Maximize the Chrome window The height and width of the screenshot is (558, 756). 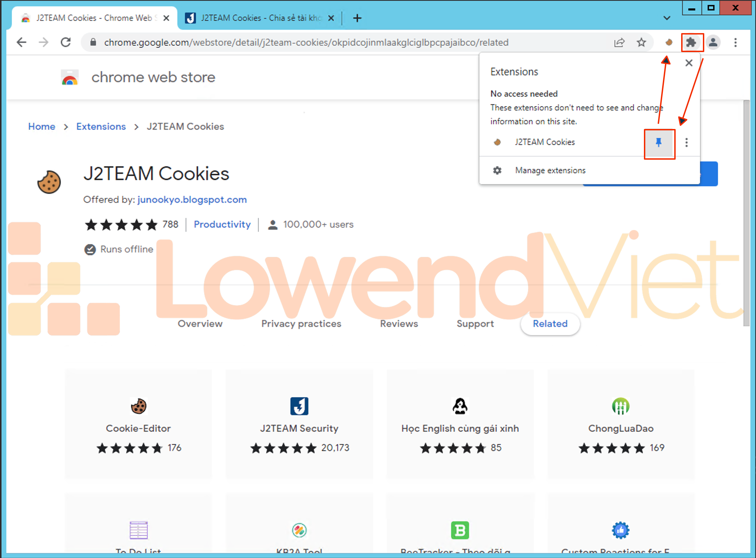coord(711,8)
